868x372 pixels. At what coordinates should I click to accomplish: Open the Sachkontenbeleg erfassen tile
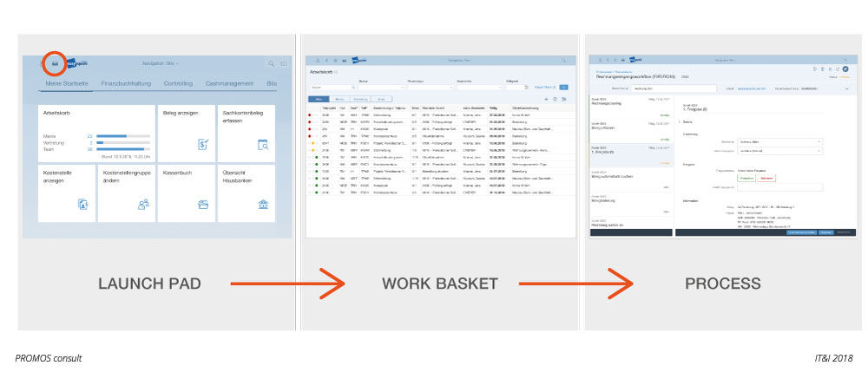[x=247, y=132]
